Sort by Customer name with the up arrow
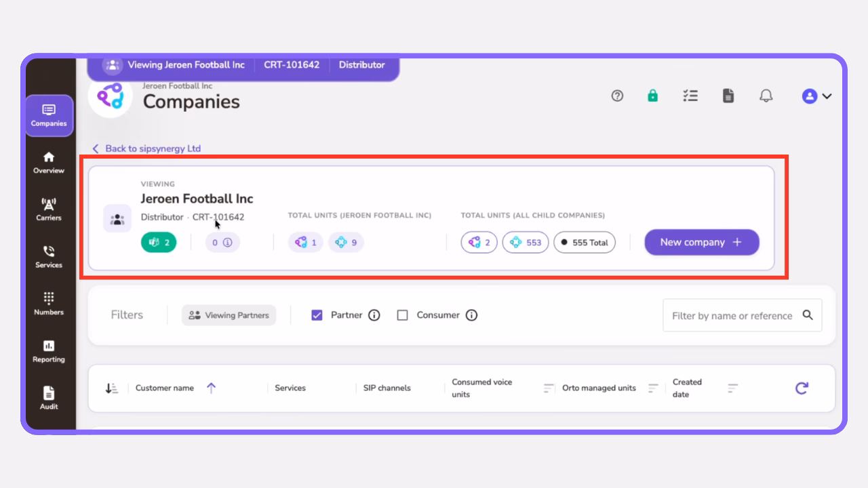 [211, 388]
